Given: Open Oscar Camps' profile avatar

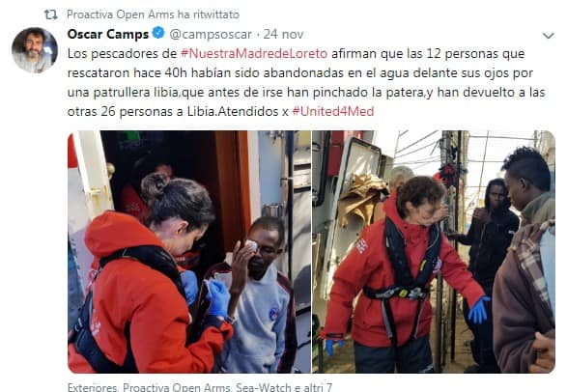Looking at the screenshot, I should (x=35, y=50).
